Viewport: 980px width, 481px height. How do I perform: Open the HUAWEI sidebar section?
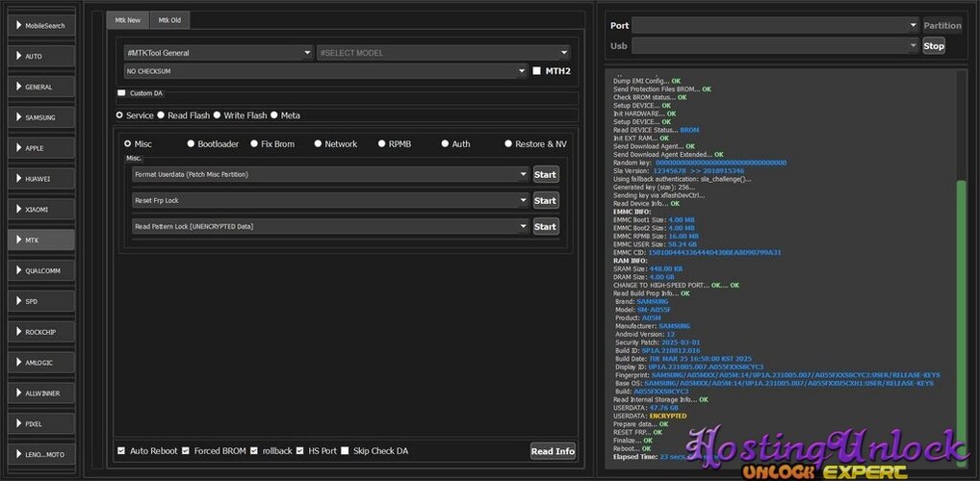(41, 179)
